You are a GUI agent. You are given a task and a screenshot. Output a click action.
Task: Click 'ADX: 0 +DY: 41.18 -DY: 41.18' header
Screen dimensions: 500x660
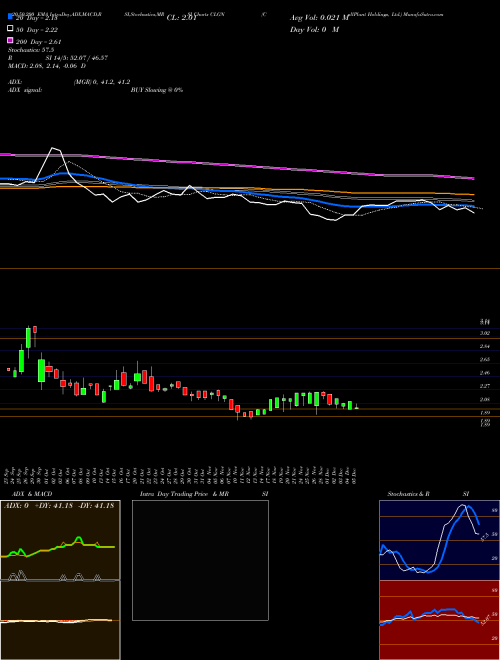pos(59,506)
